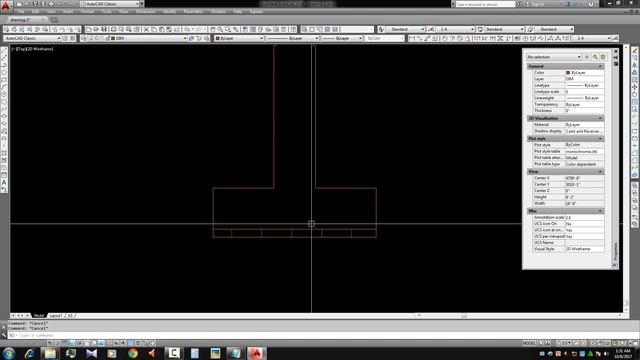The width and height of the screenshot is (640, 360).
Task: Click Multileader Style icon in Styles toolbar
Action: (530, 29)
